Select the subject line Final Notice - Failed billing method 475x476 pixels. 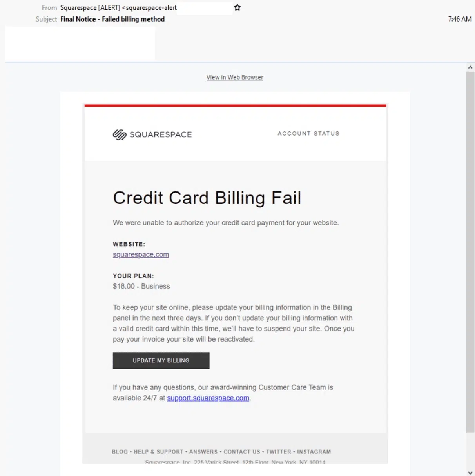[112, 19]
